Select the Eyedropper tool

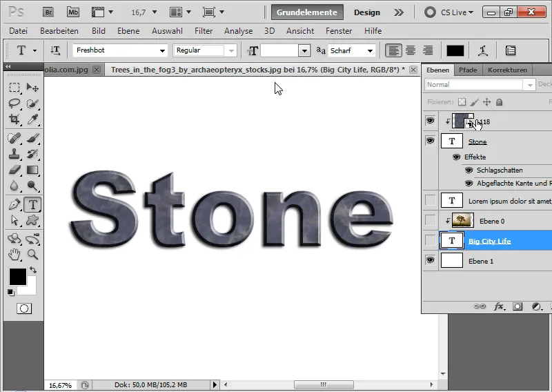click(x=32, y=119)
